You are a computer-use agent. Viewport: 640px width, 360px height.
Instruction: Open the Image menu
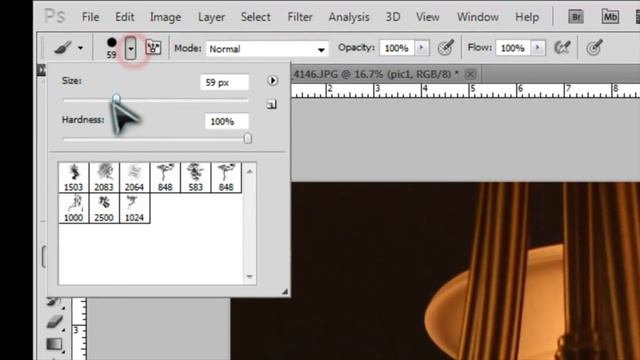click(165, 17)
